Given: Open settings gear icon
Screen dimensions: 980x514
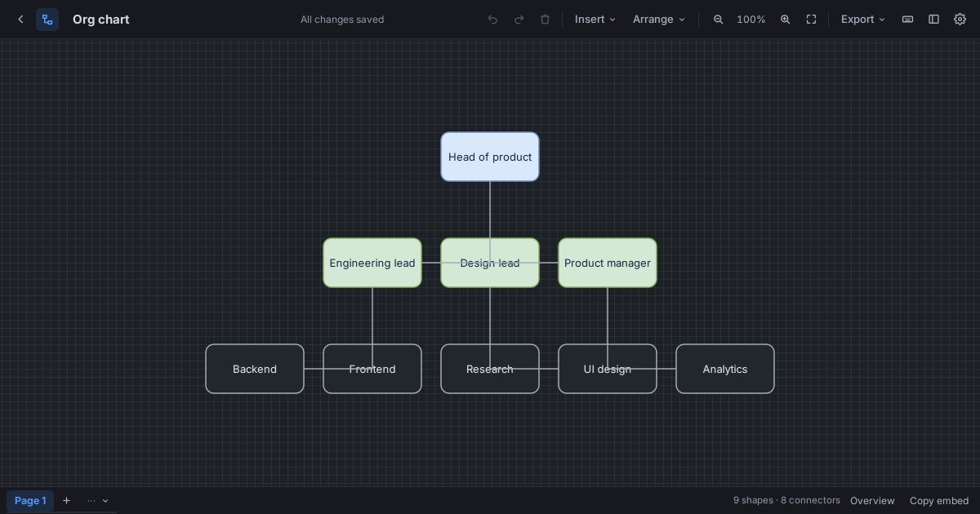Looking at the screenshot, I should 960,20.
